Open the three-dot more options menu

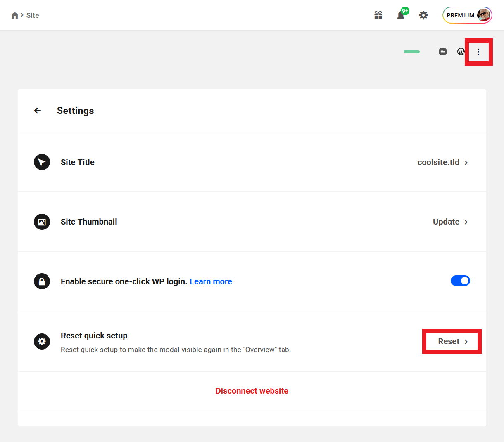(x=478, y=52)
